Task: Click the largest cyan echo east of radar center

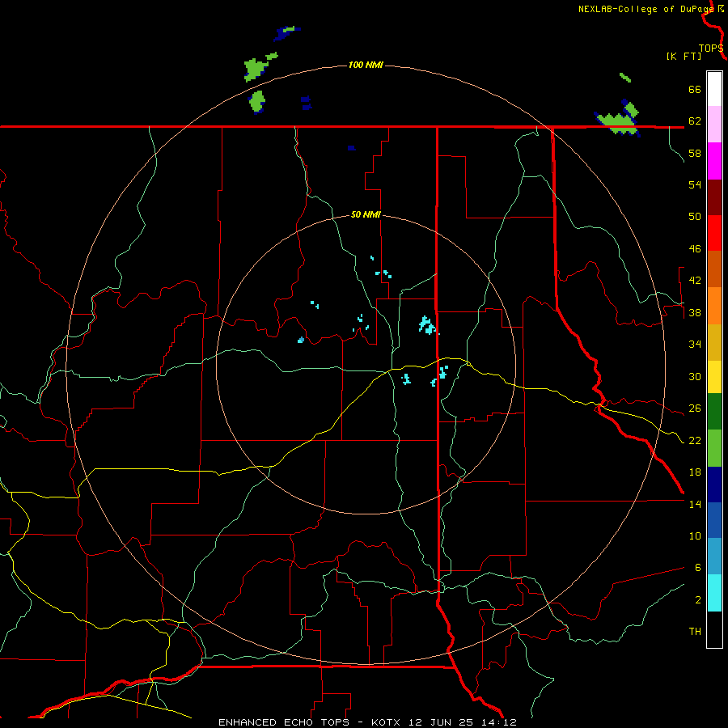Action: 426,324
